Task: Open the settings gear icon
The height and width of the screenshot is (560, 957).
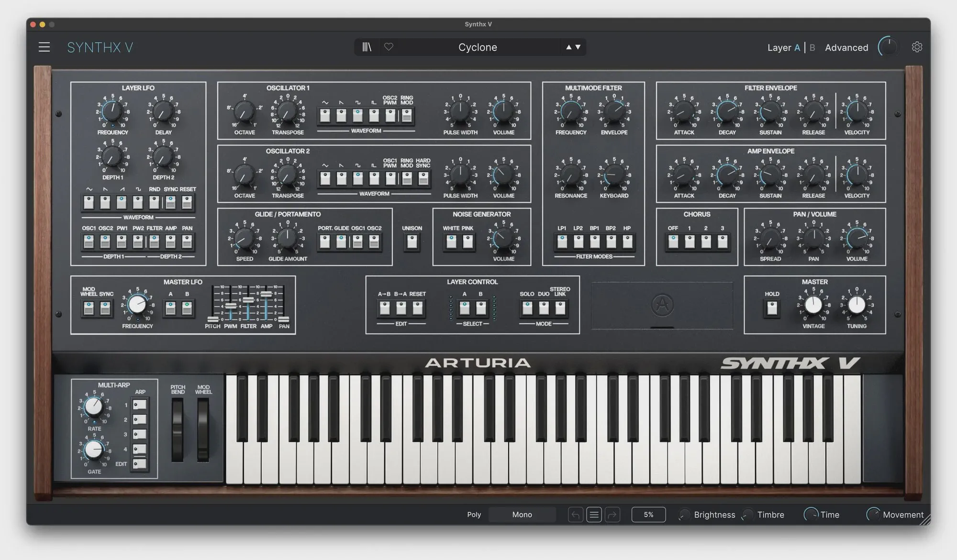Action: coord(917,47)
